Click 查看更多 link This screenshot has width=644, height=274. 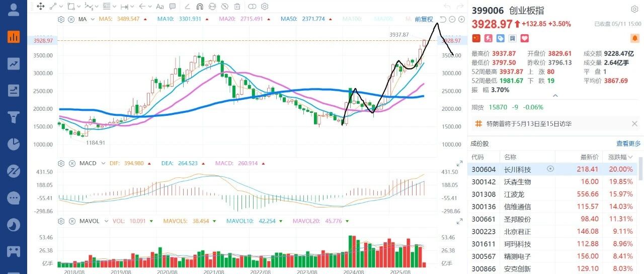pyautogui.click(x=628, y=144)
